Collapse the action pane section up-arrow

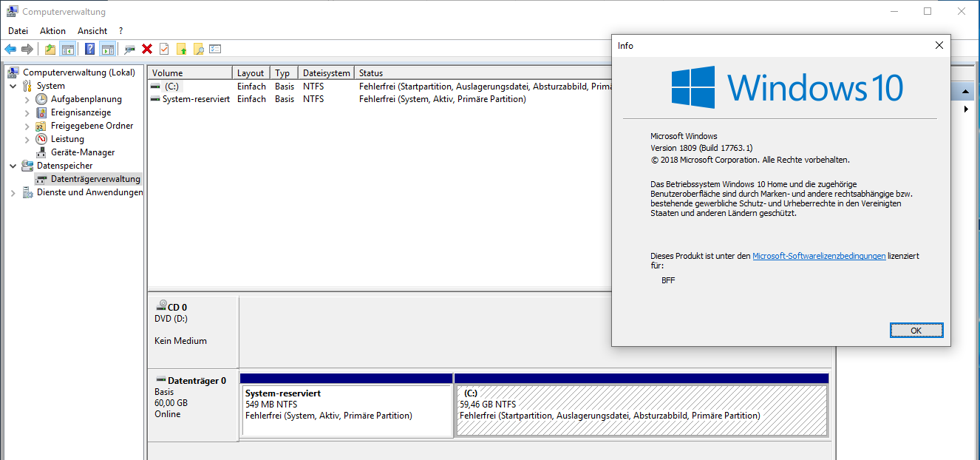coord(965,92)
